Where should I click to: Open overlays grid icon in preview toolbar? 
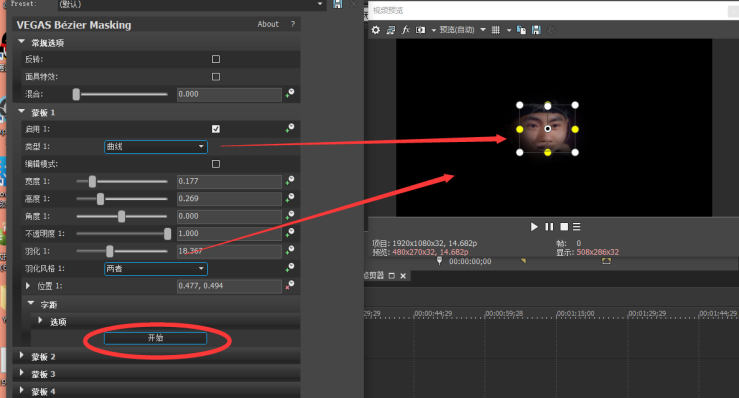(x=496, y=30)
